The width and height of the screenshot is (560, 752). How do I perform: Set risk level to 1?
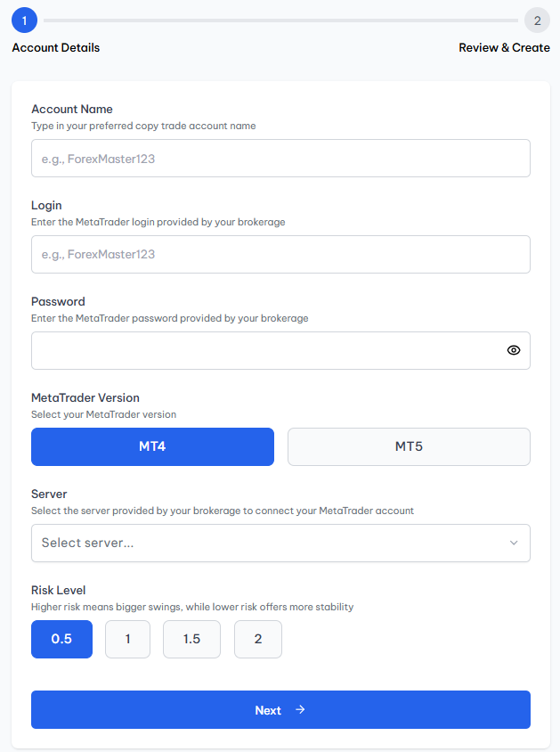click(127, 639)
